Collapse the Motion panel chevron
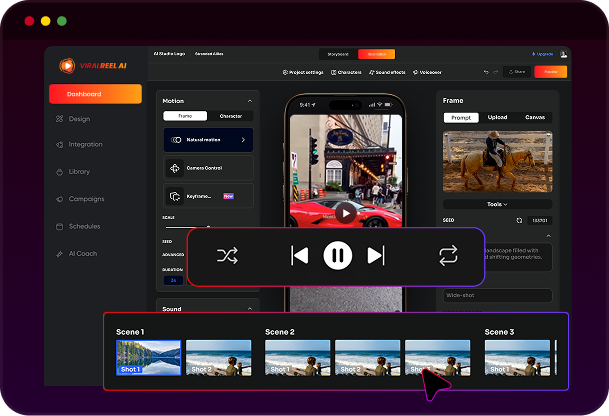Image resolution: width=609 pixels, height=416 pixels. tap(249, 101)
